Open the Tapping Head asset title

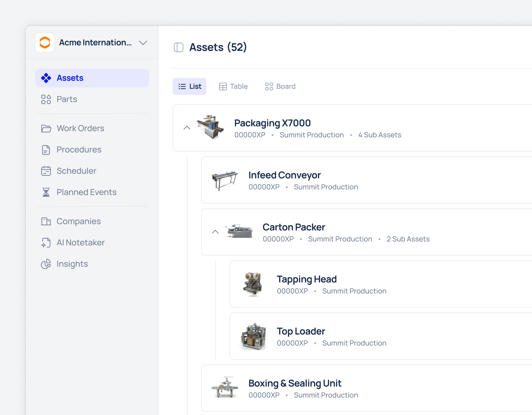(307, 279)
